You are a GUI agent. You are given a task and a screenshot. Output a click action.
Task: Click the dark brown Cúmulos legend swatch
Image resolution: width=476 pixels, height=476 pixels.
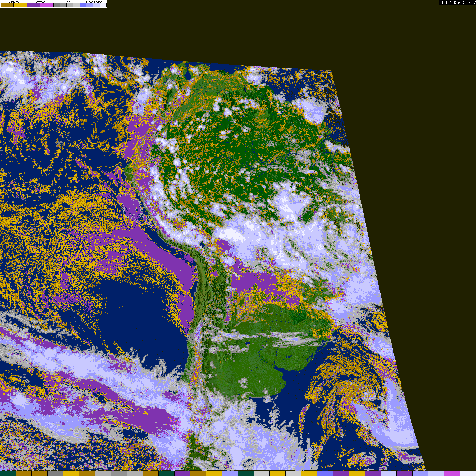tap(7, 5)
